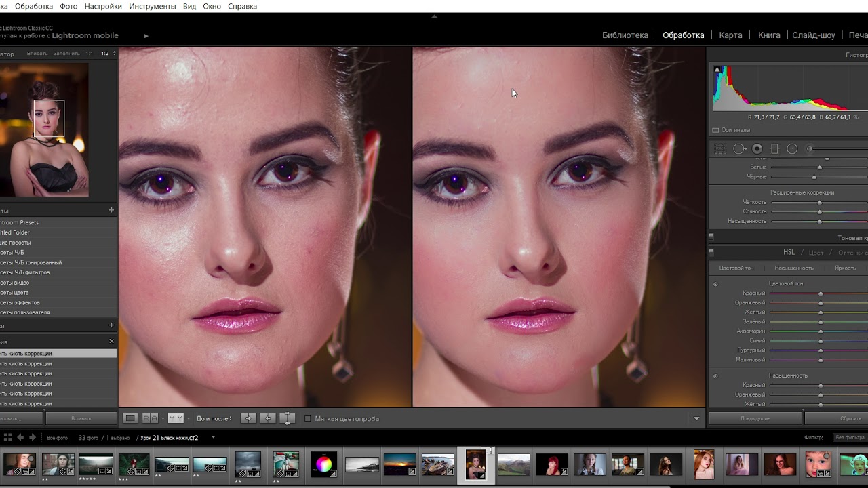868x488 pixels.
Task: Go forward with the filmstrip right arrow
Action: 32,437
